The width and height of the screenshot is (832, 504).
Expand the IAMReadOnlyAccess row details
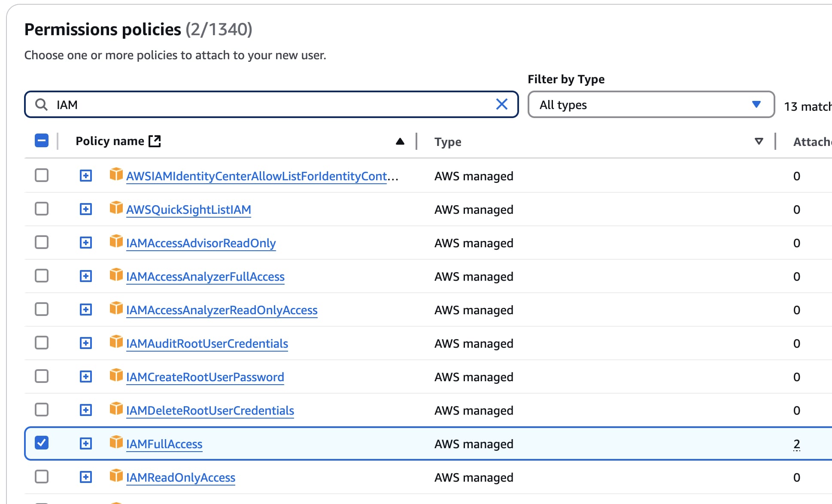click(x=86, y=477)
